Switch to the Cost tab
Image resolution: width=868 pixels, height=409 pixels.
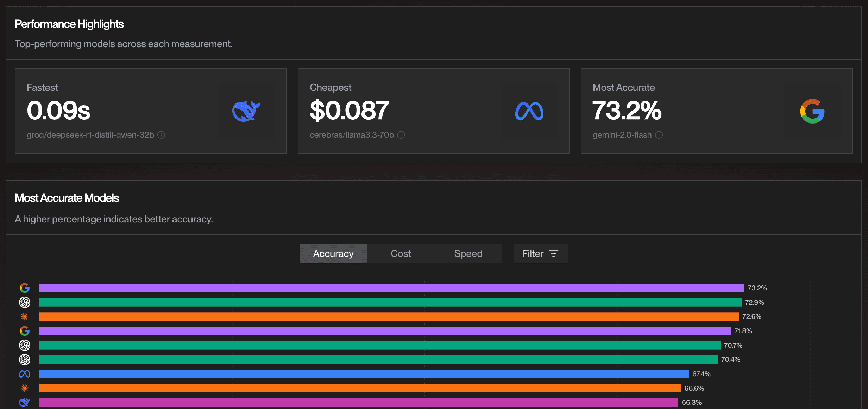tap(401, 253)
